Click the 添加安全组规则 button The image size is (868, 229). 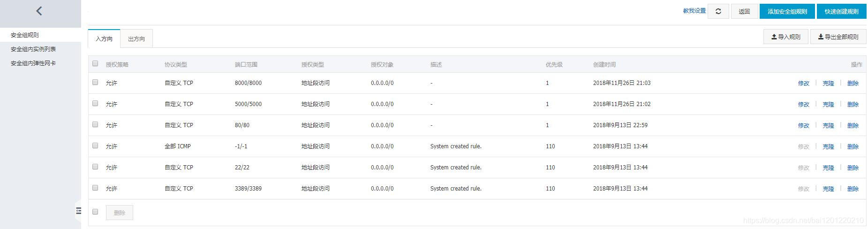(x=787, y=11)
